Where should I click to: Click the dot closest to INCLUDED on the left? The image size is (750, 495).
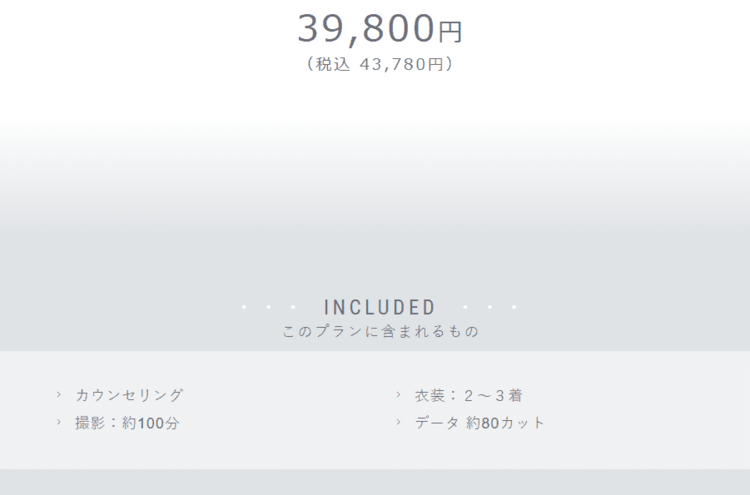[293, 307]
